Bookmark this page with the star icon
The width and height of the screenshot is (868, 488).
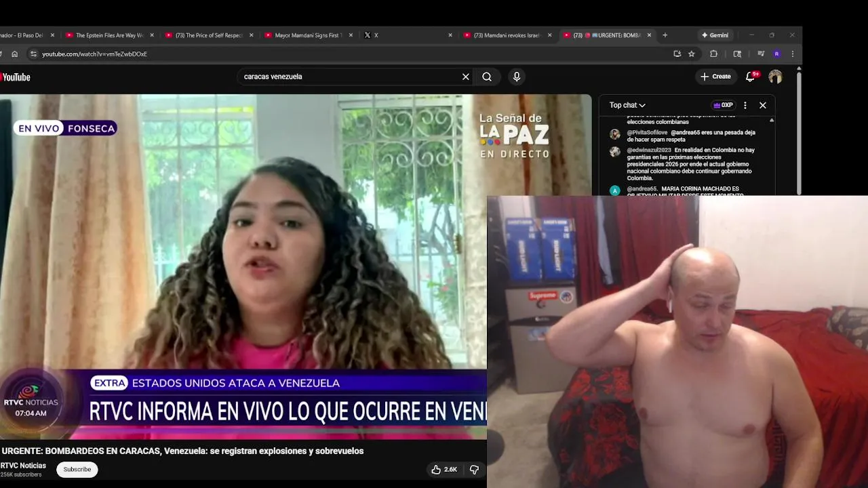pyautogui.click(x=692, y=54)
